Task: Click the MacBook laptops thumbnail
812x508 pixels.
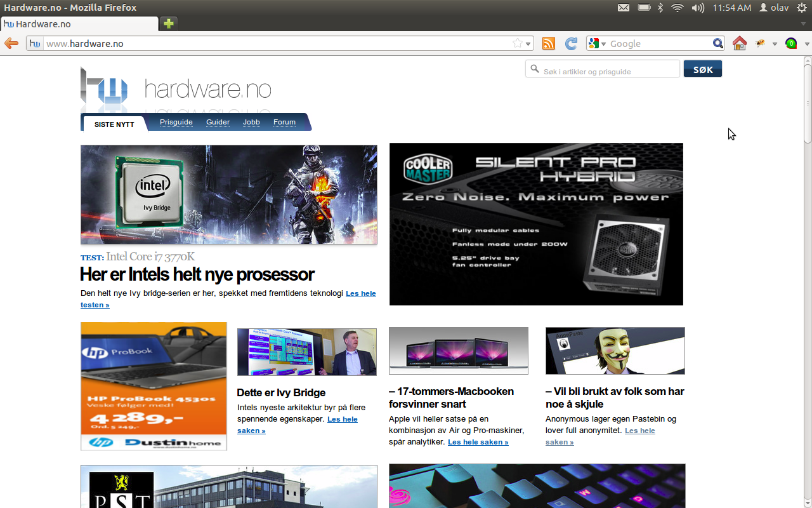Action: [459, 351]
